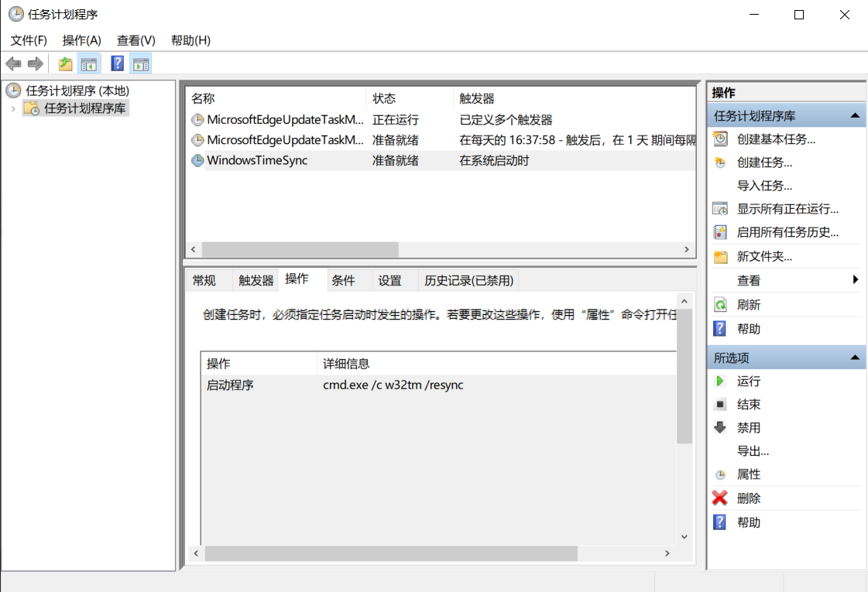Click icon of the running MicrosoftEdgeUpdateTask row

197,119
